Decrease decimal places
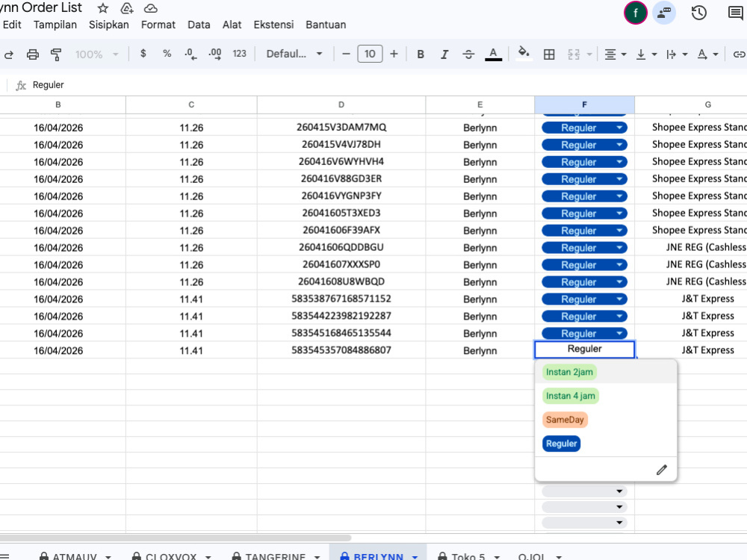This screenshot has height=560, width=747. [190, 55]
